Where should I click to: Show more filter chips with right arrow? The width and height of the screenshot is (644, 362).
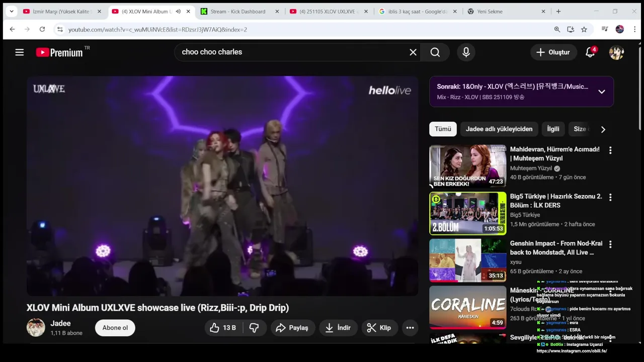603,129
